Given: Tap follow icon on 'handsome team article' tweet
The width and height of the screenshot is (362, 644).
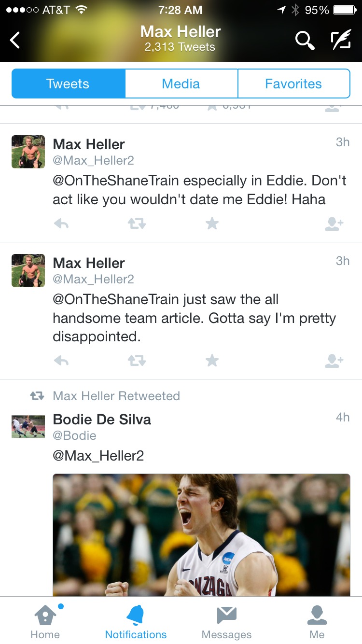Looking at the screenshot, I should (x=334, y=361).
